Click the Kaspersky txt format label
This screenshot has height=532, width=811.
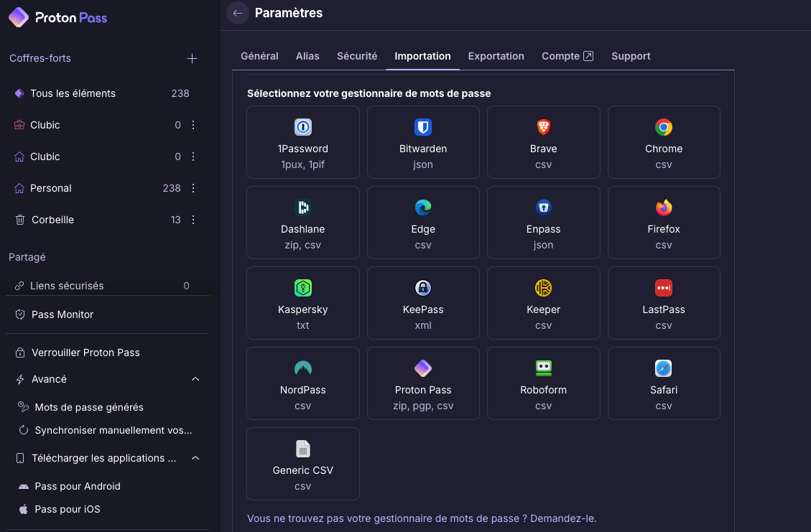[x=303, y=326]
